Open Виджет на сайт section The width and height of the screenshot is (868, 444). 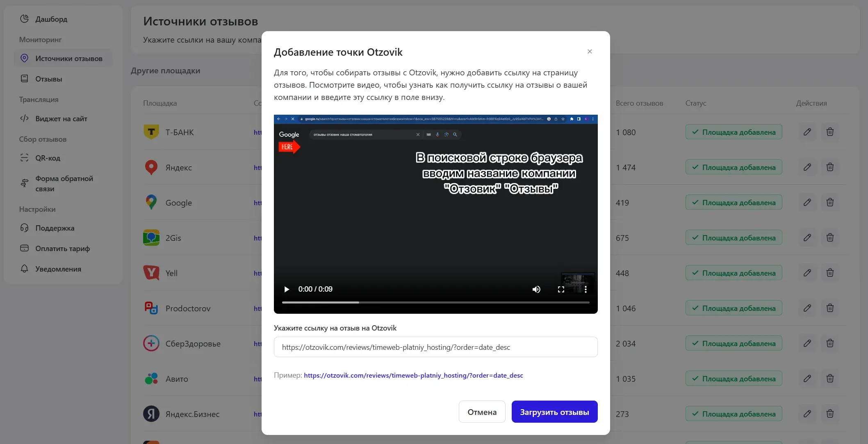click(x=61, y=118)
